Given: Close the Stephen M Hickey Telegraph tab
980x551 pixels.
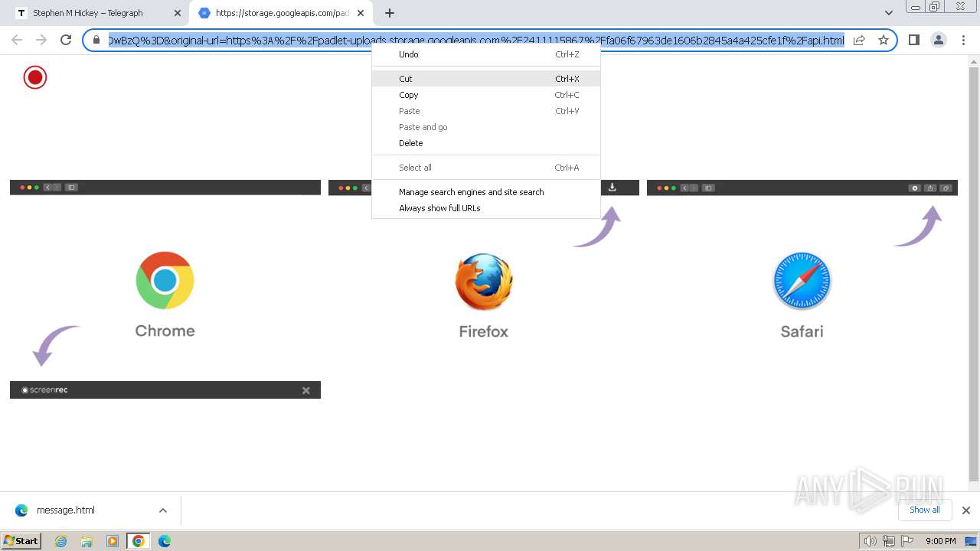Looking at the screenshot, I should (x=178, y=13).
